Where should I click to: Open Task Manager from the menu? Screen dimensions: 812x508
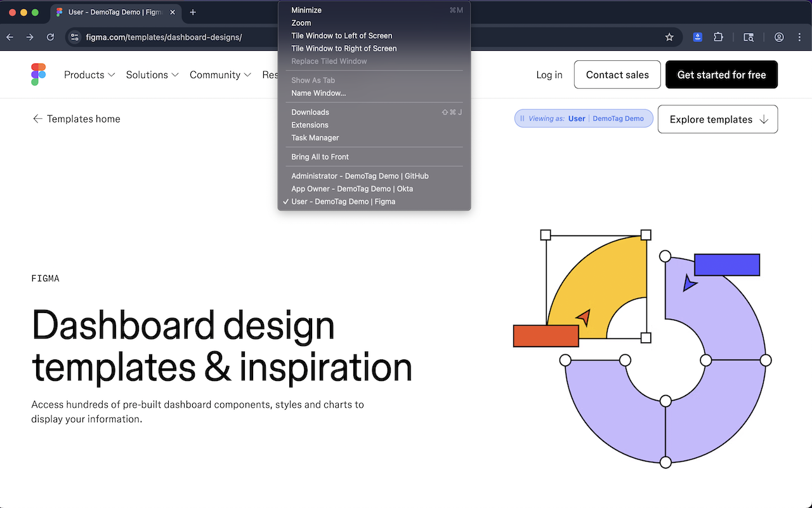point(374,138)
